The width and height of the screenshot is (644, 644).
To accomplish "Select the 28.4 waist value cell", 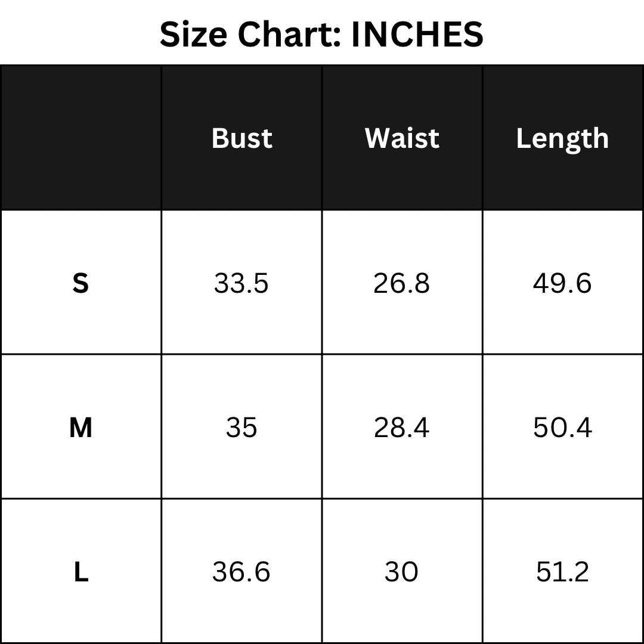I will [402, 428].
